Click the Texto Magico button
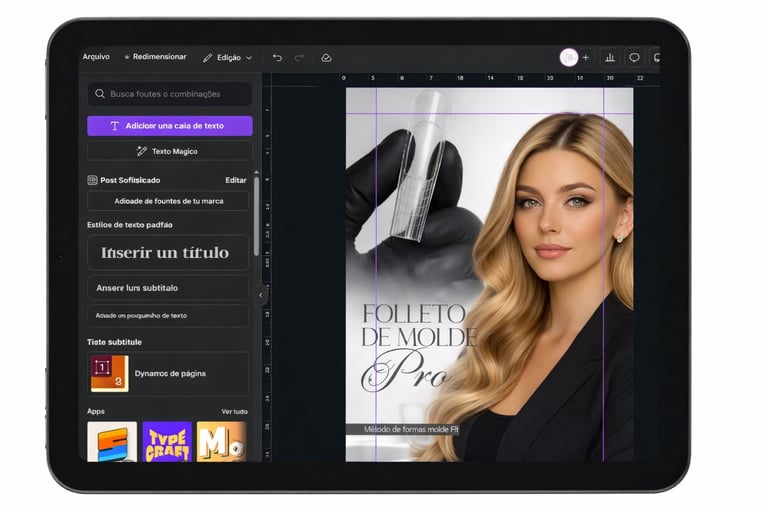 click(169, 151)
